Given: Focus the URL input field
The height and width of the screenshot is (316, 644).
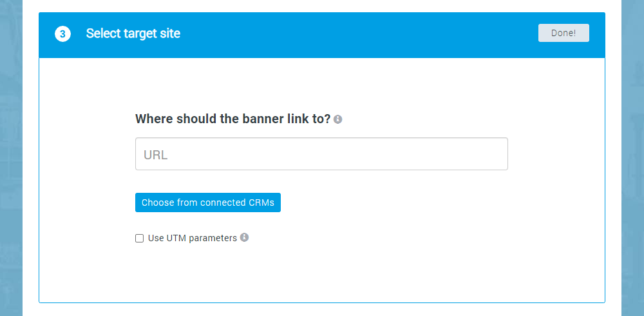Looking at the screenshot, I should pyautogui.click(x=321, y=154).
